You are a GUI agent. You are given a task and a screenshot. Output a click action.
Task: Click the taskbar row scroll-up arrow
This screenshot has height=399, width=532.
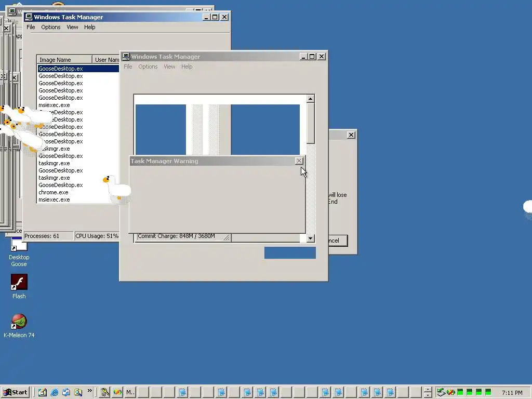428,390
